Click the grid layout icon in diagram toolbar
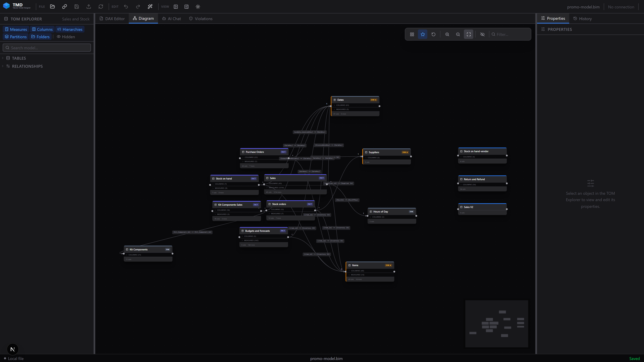This screenshot has width=644, height=362. tap(412, 35)
